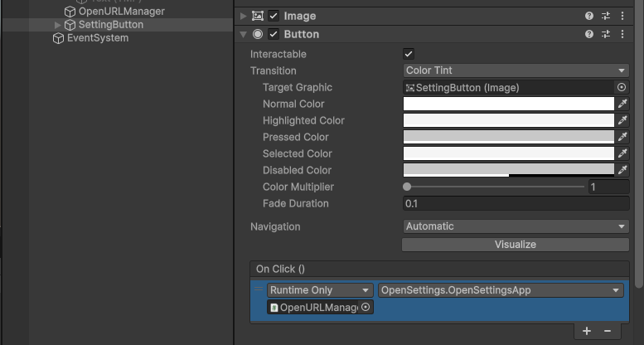Click the Disabled Color eyedropper icon
The width and height of the screenshot is (644, 345).
coord(622,170)
